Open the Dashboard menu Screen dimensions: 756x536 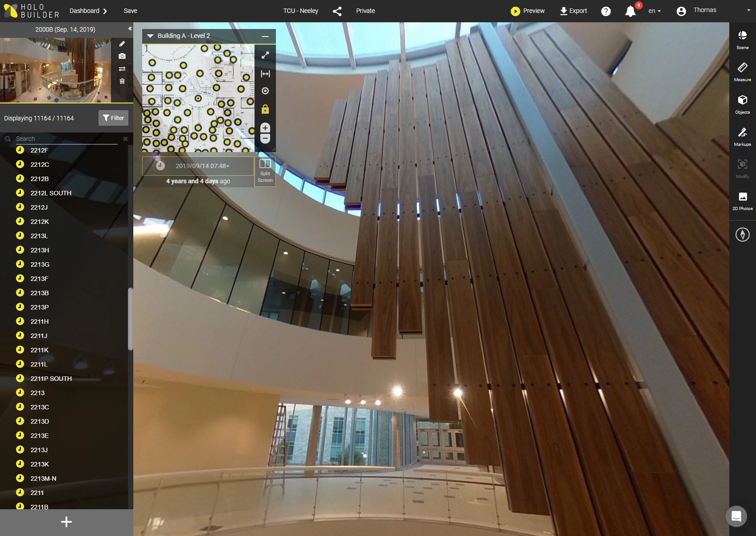(x=88, y=11)
